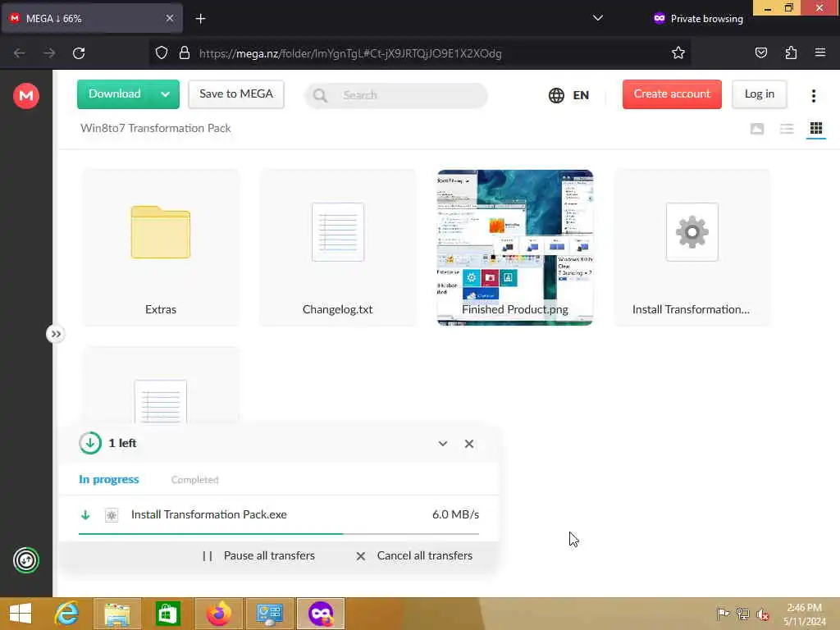
Task: Click the download progress bar
Action: click(x=279, y=533)
